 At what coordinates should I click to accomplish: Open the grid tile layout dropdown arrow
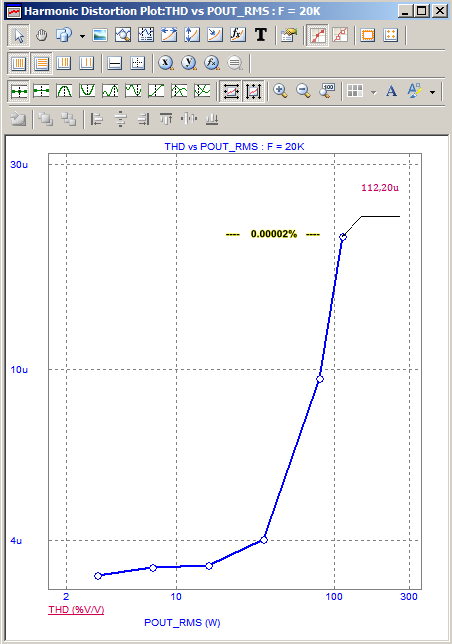click(x=373, y=92)
